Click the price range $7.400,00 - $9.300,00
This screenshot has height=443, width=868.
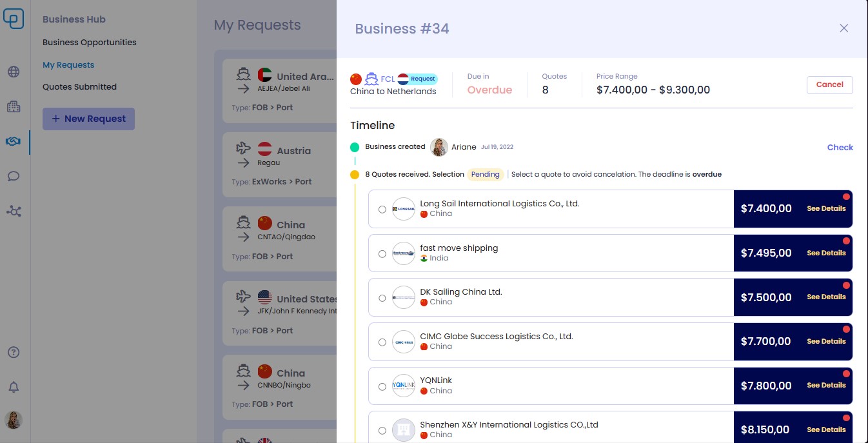coord(653,90)
